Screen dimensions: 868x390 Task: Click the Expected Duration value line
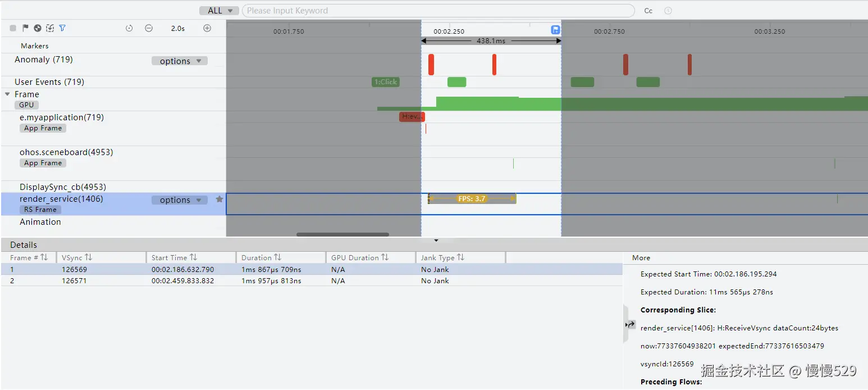707,292
